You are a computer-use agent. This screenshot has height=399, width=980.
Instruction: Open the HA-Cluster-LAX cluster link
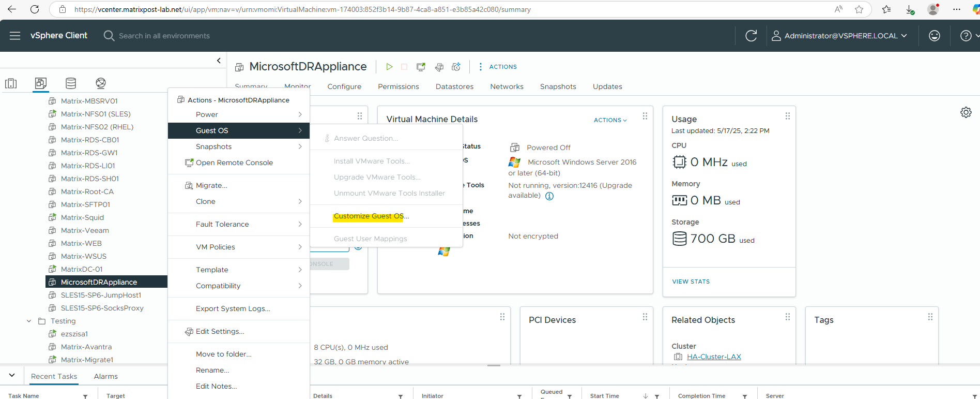click(x=714, y=357)
